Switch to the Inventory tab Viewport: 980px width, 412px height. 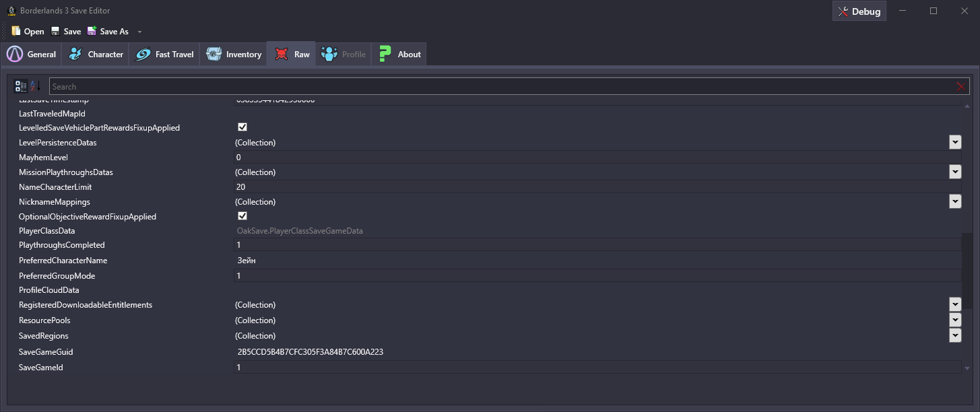(233, 55)
